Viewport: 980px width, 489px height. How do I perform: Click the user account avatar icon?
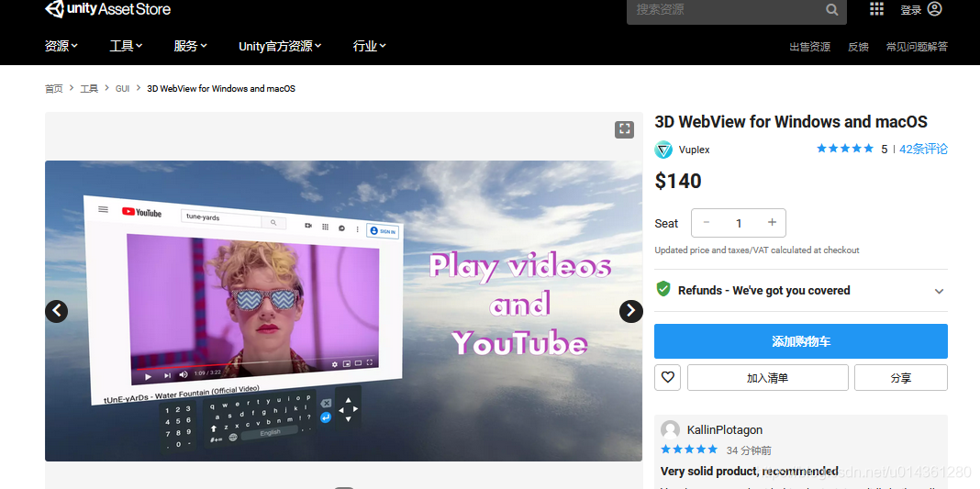pyautogui.click(x=934, y=9)
